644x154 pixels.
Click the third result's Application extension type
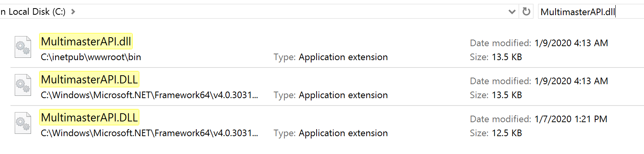click(331, 133)
